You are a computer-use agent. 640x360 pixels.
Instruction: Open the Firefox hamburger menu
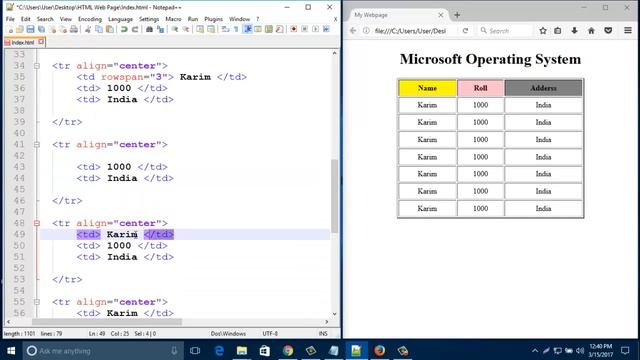(x=628, y=31)
